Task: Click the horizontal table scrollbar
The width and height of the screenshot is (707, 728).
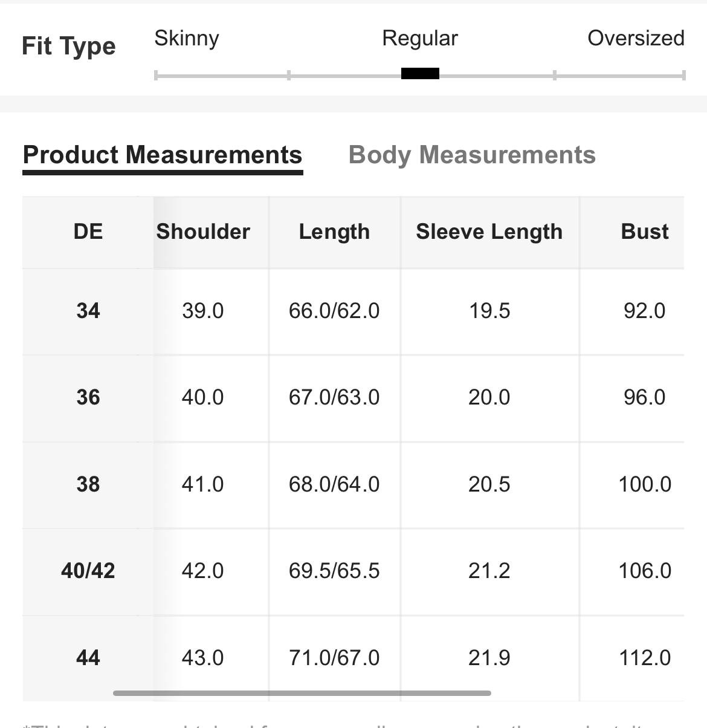Action: (x=302, y=693)
